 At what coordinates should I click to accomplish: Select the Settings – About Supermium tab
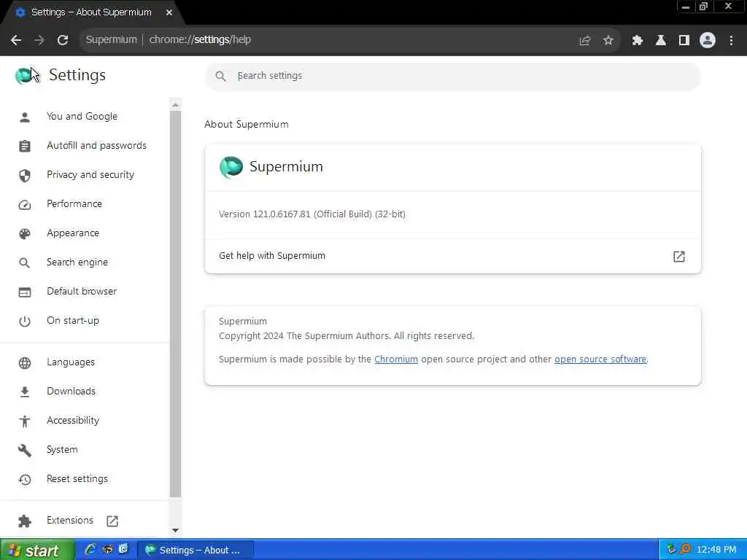90,12
